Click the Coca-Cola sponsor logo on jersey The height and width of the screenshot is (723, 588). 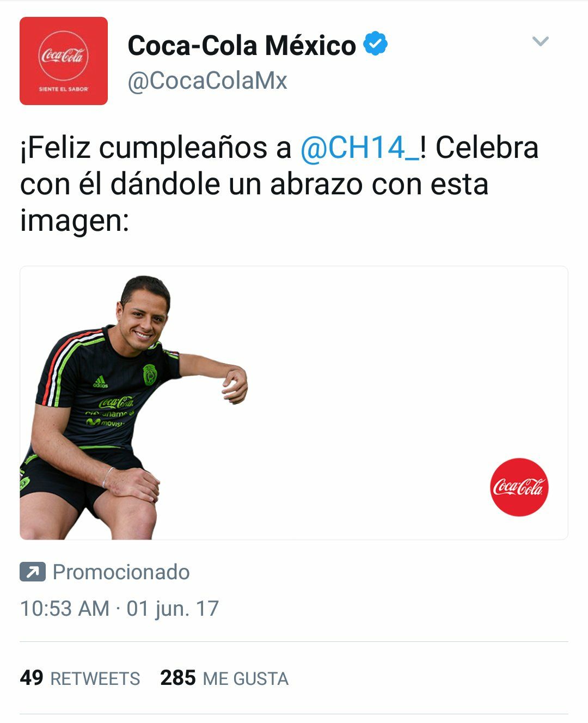coord(117,403)
